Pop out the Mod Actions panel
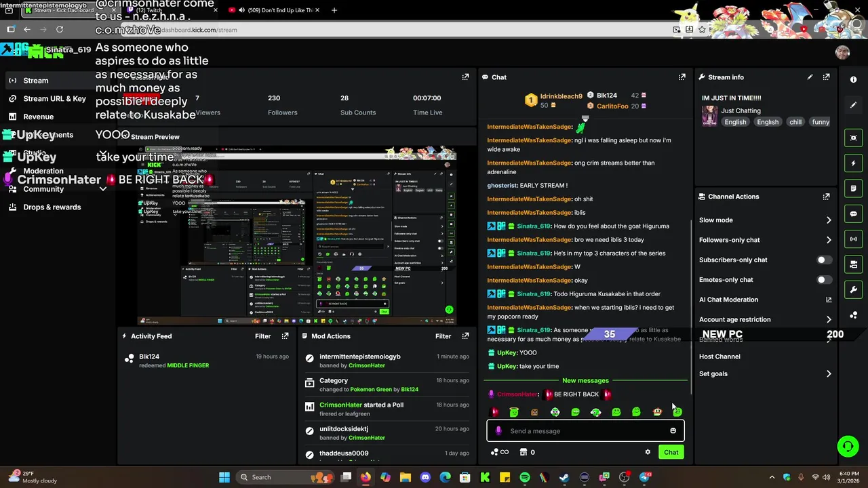Image resolution: width=868 pixels, height=488 pixels. click(465, 336)
